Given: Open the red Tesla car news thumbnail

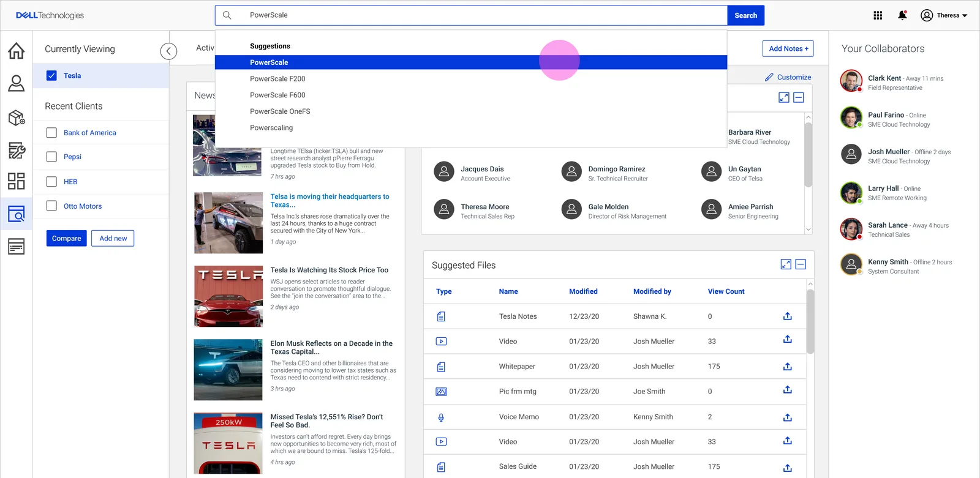Looking at the screenshot, I should (228, 296).
